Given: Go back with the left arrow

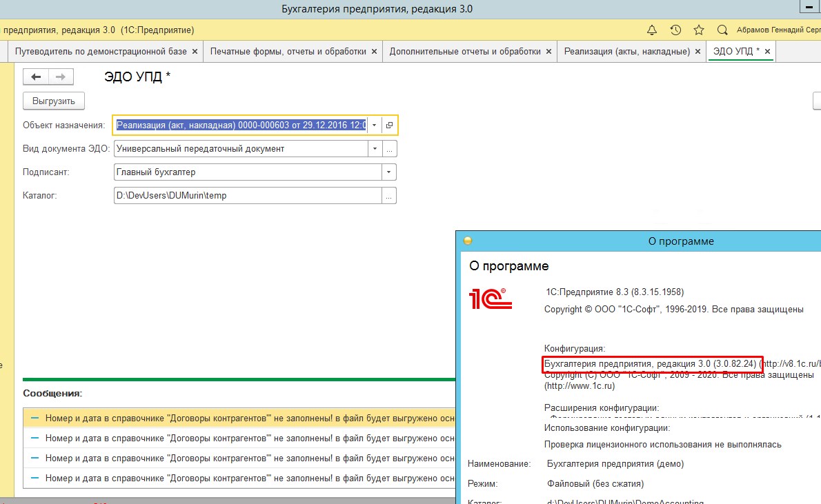Looking at the screenshot, I should coord(36,77).
